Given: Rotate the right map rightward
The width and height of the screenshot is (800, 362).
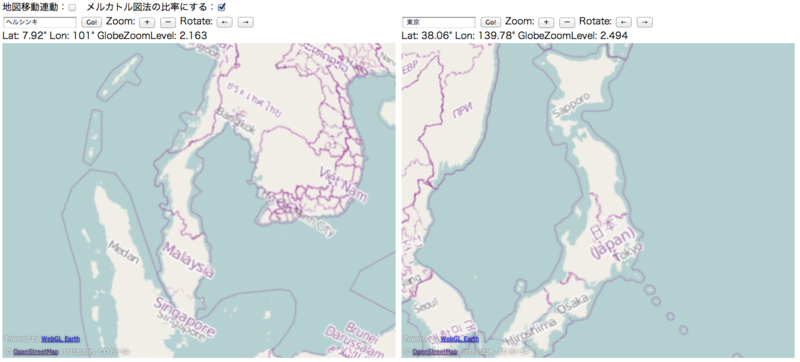Looking at the screenshot, I should [x=644, y=22].
